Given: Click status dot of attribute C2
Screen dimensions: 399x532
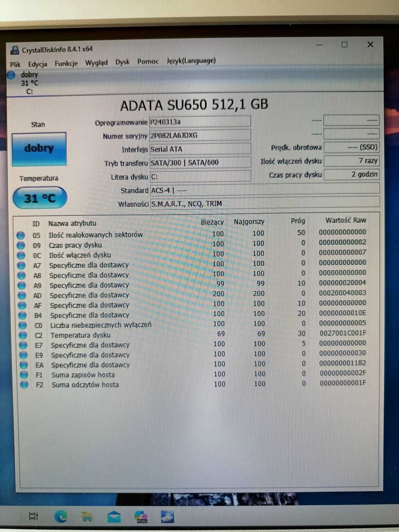Looking at the screenshot, I should [23, 335].
